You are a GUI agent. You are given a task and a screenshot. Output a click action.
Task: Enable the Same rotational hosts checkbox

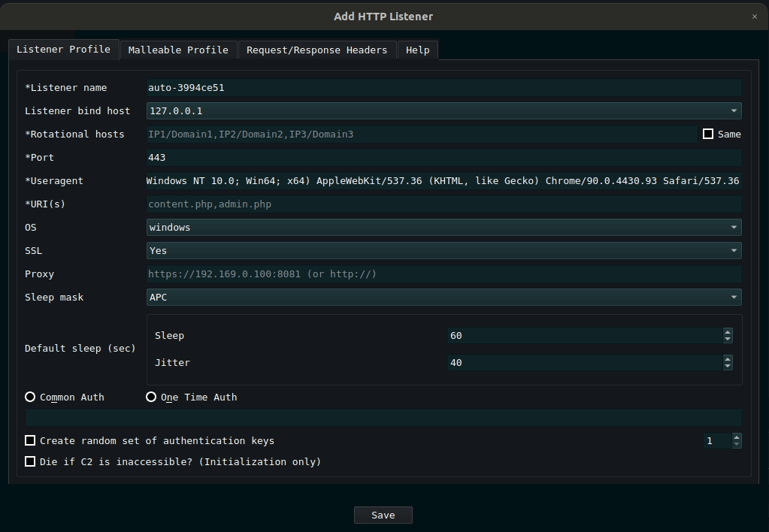(x=707, y=134)
